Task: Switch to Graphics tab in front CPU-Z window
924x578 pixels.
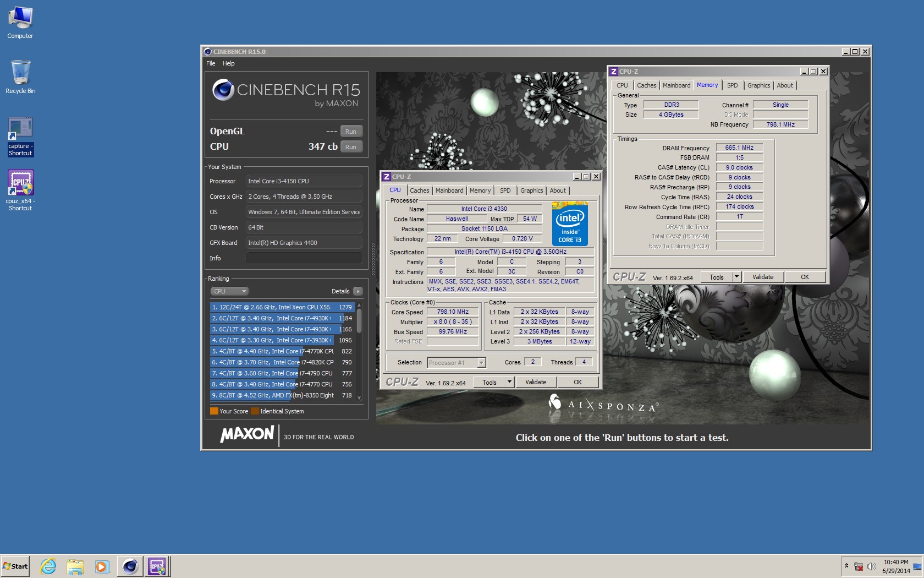Action: (x=531, y=190)
